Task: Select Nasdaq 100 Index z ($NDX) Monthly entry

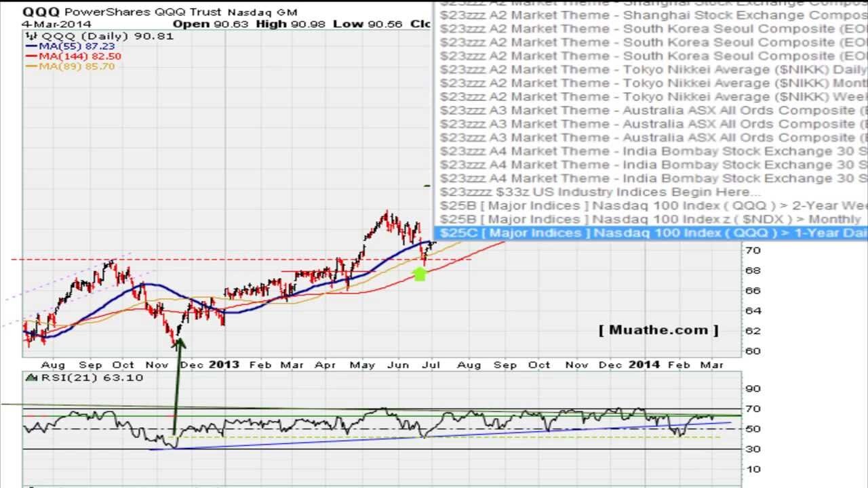Action: coord(650,219)
